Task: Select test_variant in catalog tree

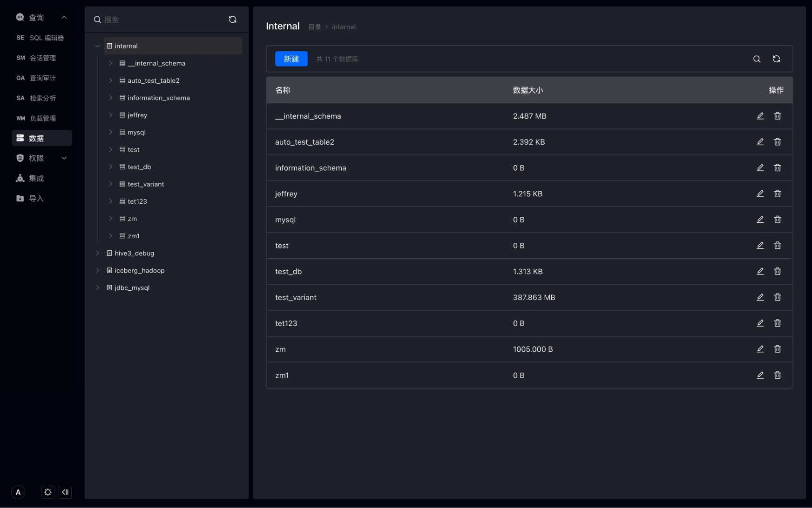Action: (x=146, y=184)
